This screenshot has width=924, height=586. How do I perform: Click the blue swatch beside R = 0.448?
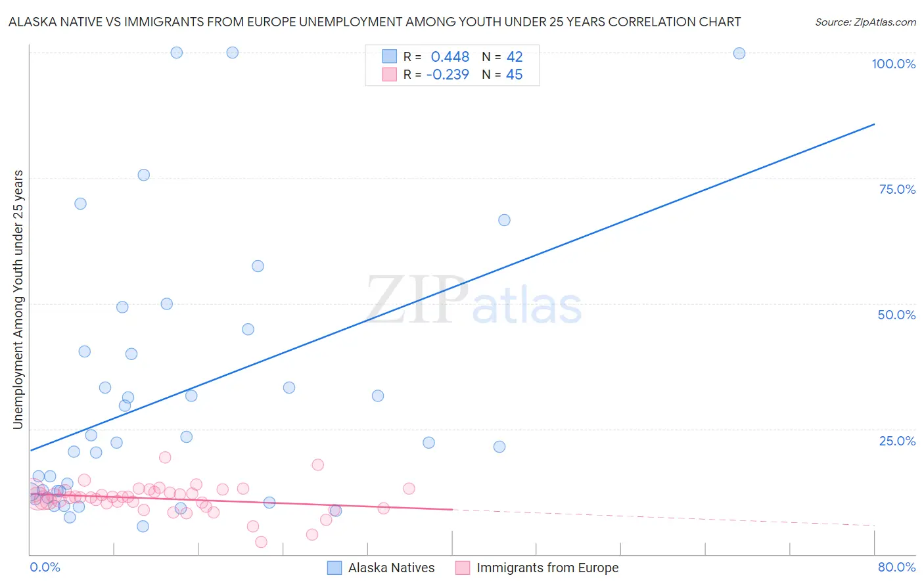[390, 56]
